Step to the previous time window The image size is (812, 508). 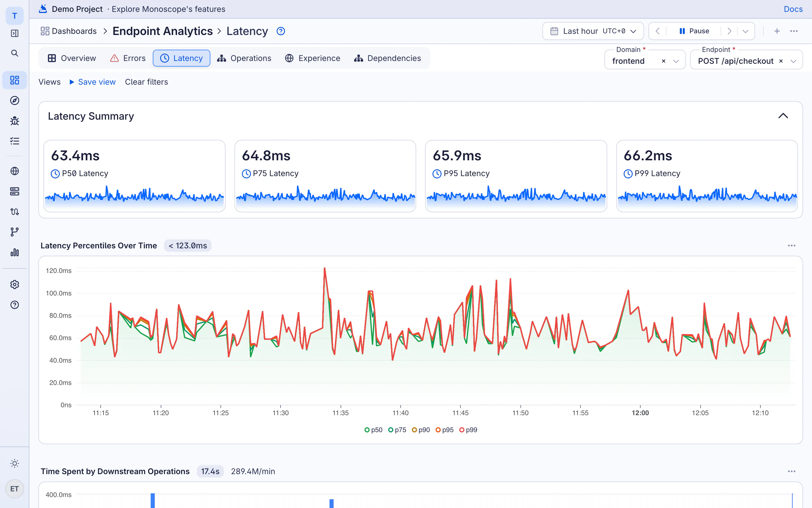click(657, 31)
